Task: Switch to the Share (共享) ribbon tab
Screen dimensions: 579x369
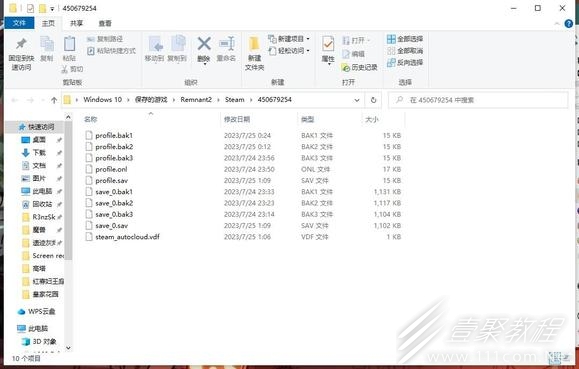Action: click(x=76, y=23)
